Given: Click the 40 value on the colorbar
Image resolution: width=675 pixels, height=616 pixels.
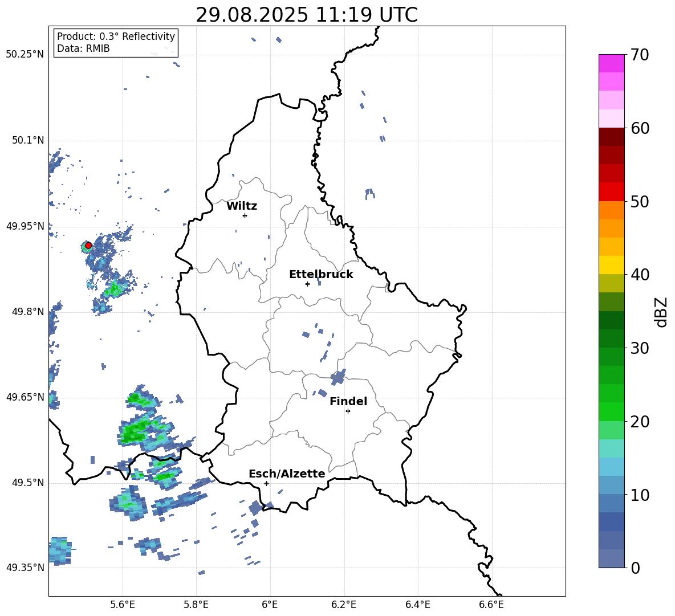Looking at the screenshot, I should (x=640, y=275).
